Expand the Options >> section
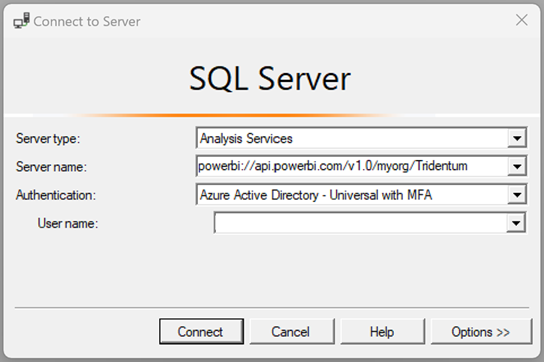Image resolution: width=544 pixels, height=362 pixels. pos(481,331)
